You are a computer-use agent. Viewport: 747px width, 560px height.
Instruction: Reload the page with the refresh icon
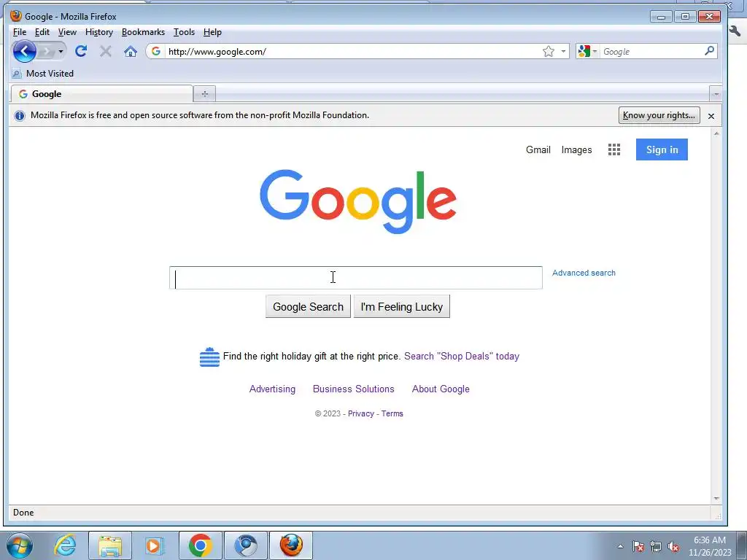pos(81,51)
